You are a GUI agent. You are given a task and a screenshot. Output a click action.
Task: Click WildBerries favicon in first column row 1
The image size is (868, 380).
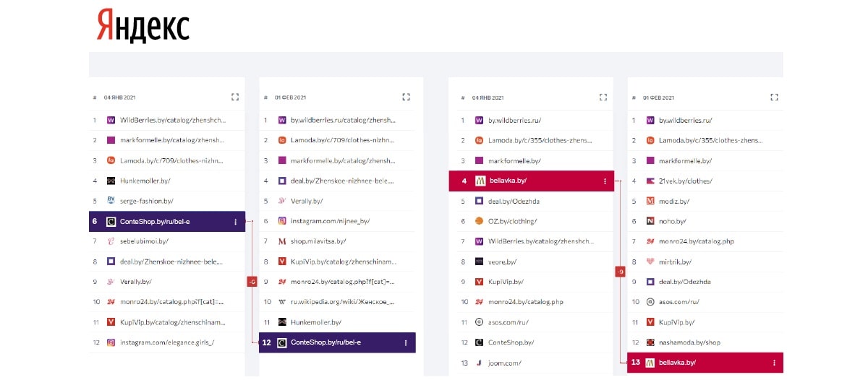[x=111, y=121]
